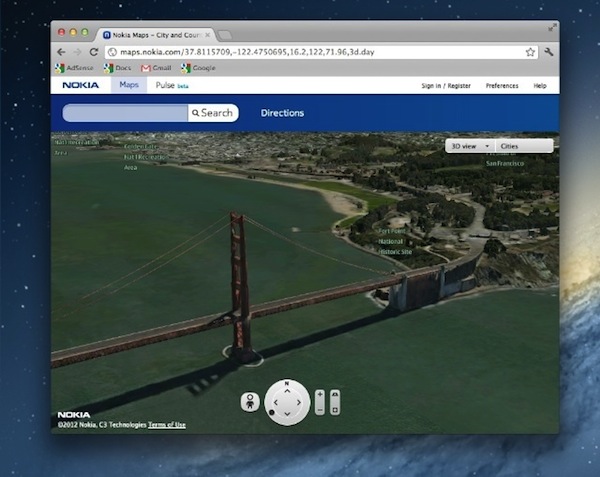The width and height of the screenshot is (600, 477).
Task: Pan the map down with the compass arrow
Action: (x=287, y=414)
